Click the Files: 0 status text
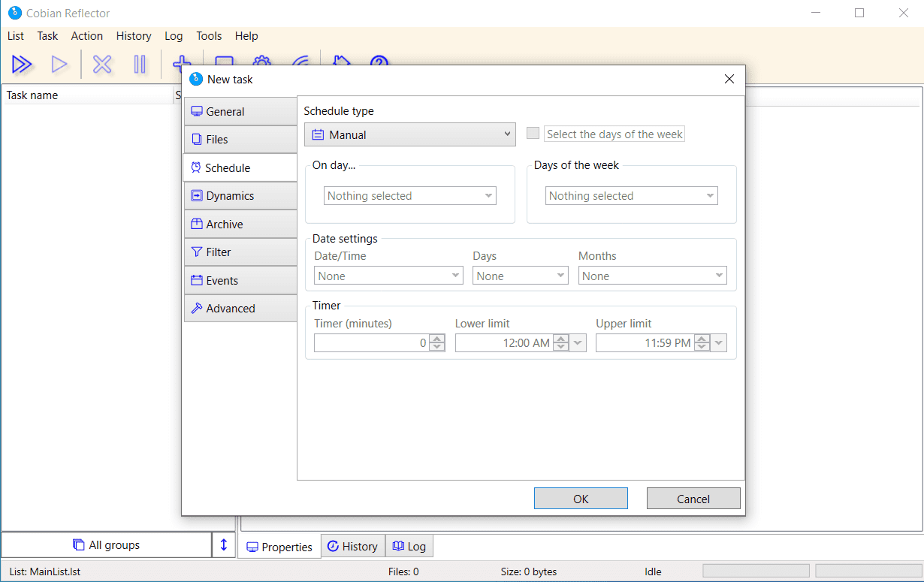The height and width of the screenshot is (582, 924). click(403, 571)
